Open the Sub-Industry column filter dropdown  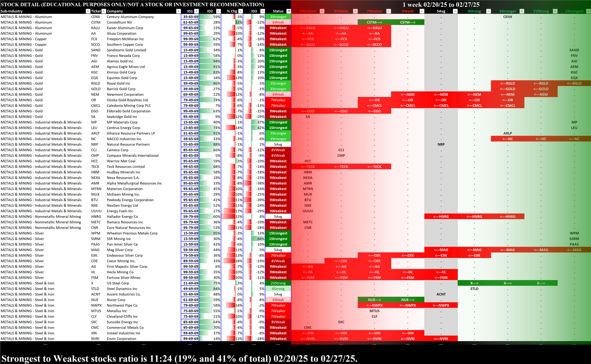pos(88,11)
